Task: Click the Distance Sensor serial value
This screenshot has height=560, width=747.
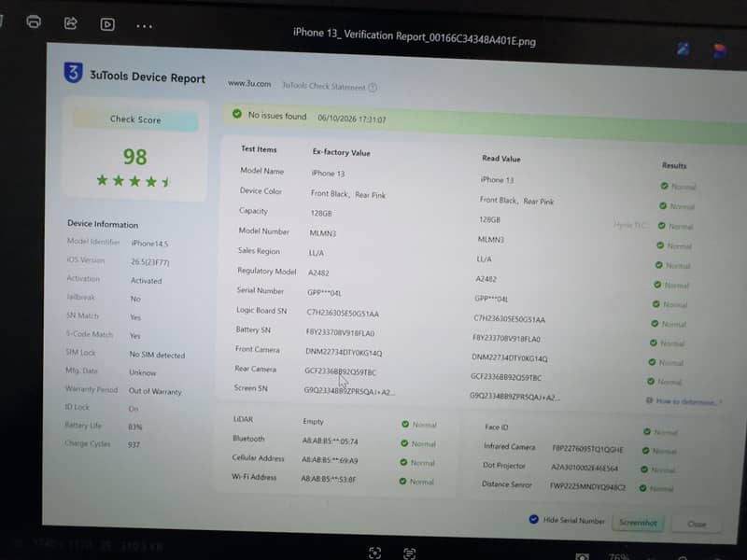Action: (587, 486)
